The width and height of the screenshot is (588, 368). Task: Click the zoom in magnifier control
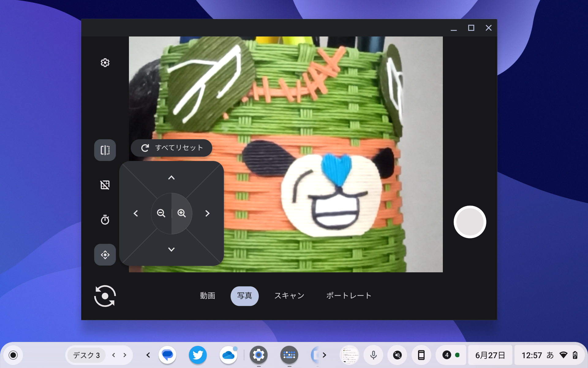[182, 214]
